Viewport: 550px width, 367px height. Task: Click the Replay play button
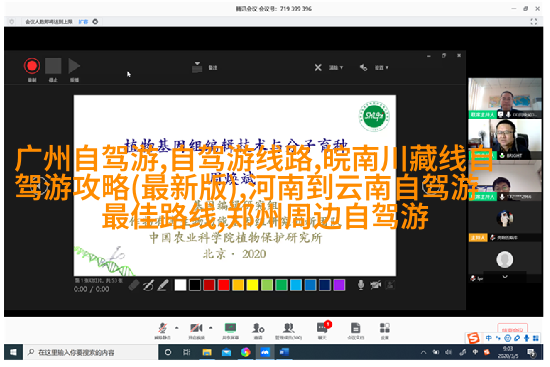point(74,66)
